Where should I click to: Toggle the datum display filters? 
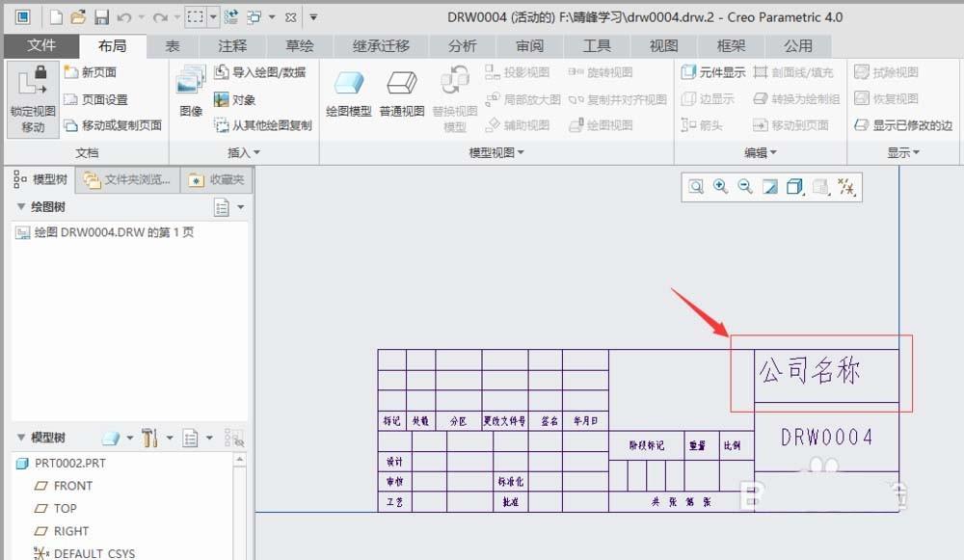click(845, 187)
